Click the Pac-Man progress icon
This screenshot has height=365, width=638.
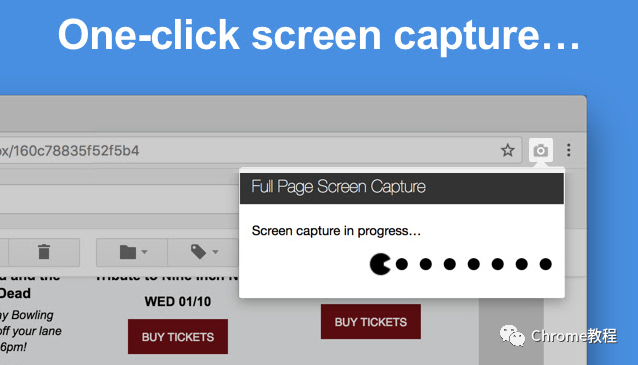click(380, 264)
